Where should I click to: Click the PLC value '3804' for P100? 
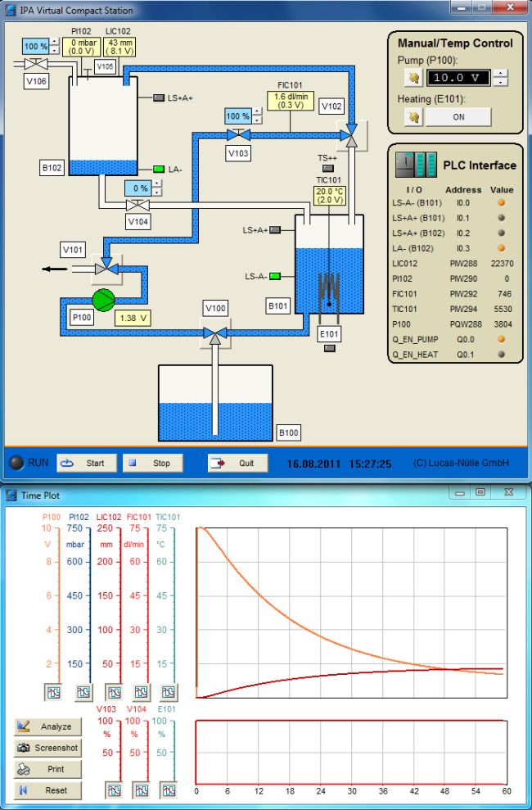[x=503, y=324]
